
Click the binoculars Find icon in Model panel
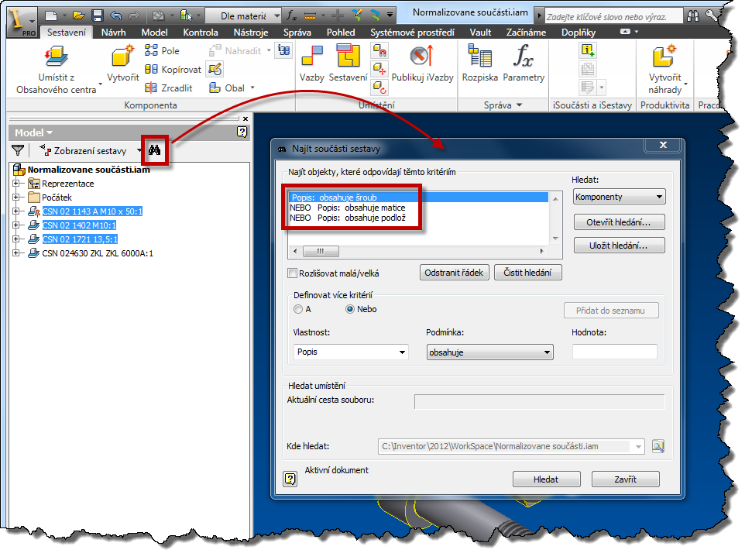(x=155, y=150)
